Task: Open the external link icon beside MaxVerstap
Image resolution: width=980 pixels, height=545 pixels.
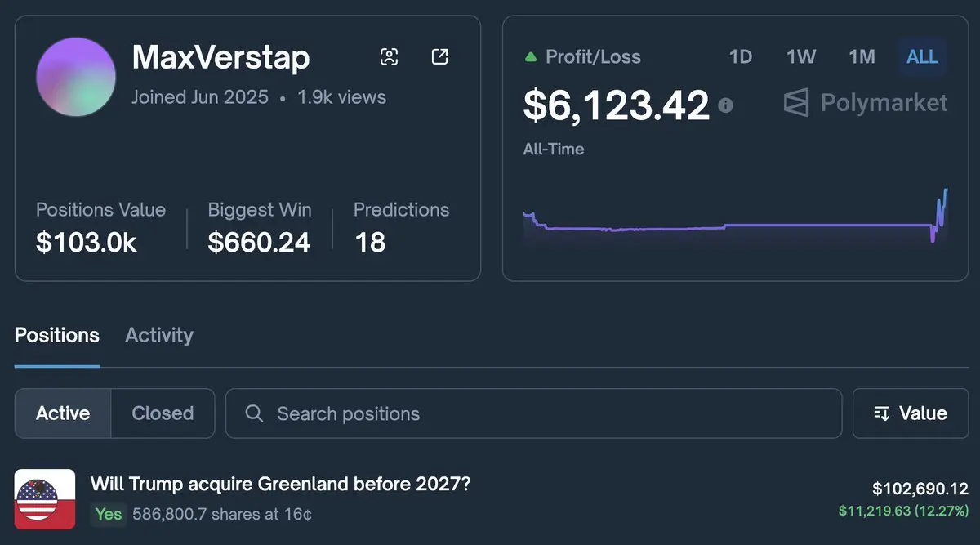Action: click(439, 56)
